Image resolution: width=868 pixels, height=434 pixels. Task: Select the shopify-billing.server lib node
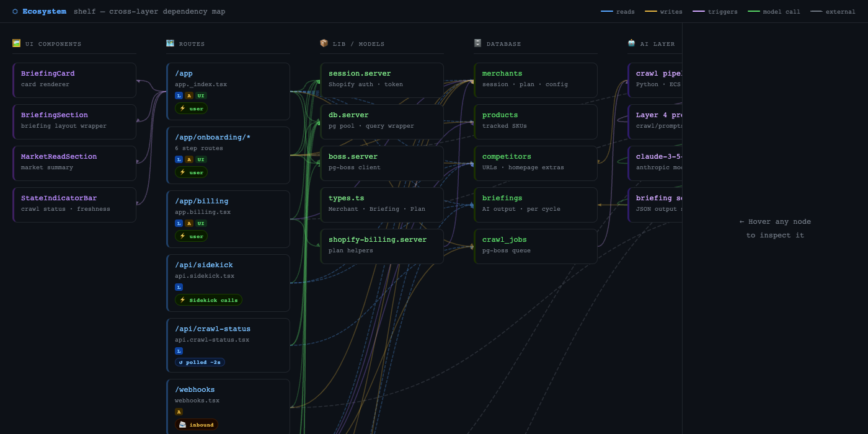[x=382, y=246]
